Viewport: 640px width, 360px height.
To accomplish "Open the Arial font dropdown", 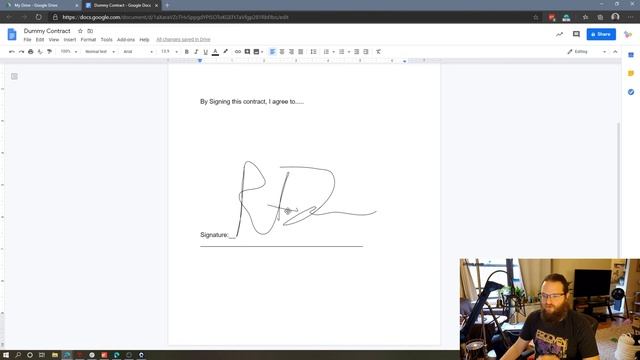I will point(138,52).
